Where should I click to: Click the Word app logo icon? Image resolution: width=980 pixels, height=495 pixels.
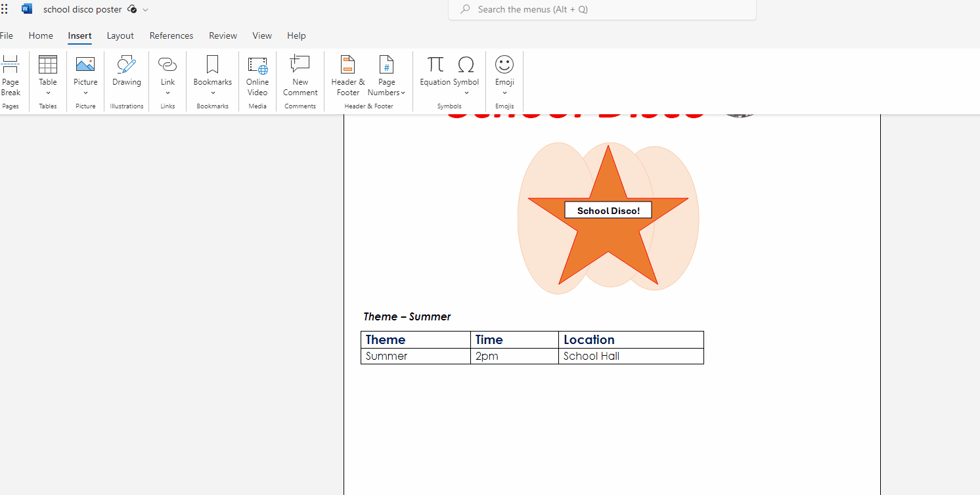click(27, 9)
